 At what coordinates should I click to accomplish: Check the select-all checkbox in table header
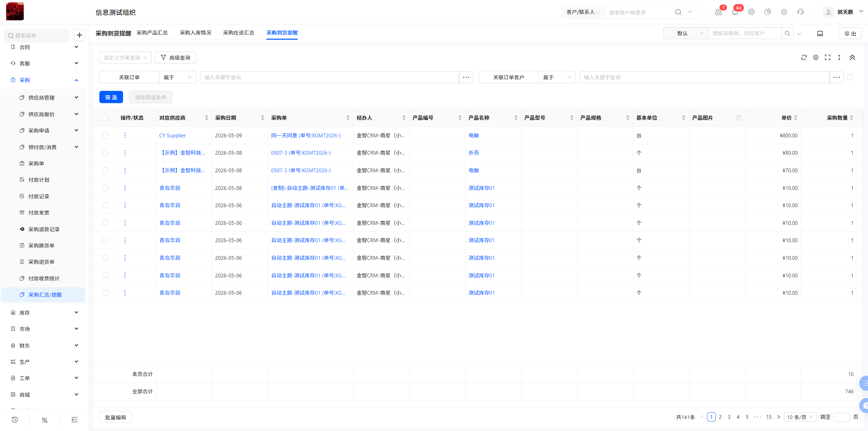(x=105, y=118)
